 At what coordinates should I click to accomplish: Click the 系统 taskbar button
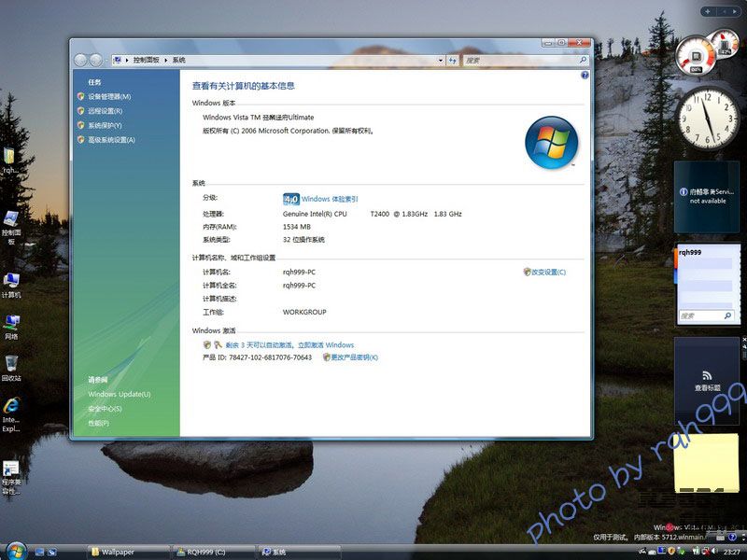point(298,552)
